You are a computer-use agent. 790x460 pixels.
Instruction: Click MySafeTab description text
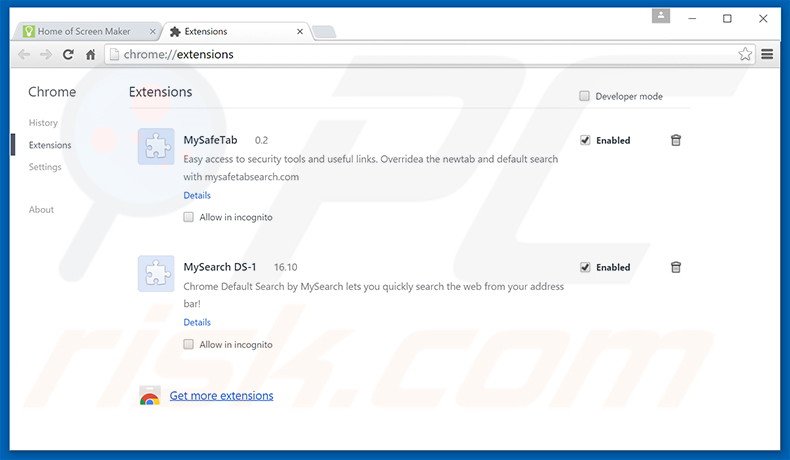click(x=371, y=168)
